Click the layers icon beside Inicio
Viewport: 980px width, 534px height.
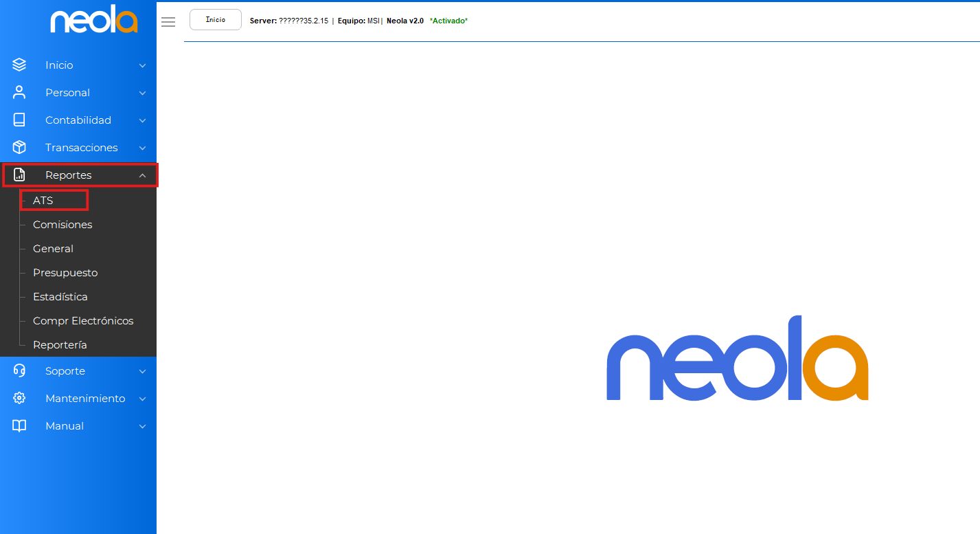click(19, 65)
